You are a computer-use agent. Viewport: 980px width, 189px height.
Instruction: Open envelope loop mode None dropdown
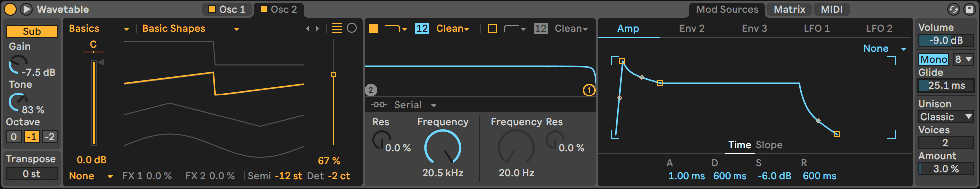884,48
